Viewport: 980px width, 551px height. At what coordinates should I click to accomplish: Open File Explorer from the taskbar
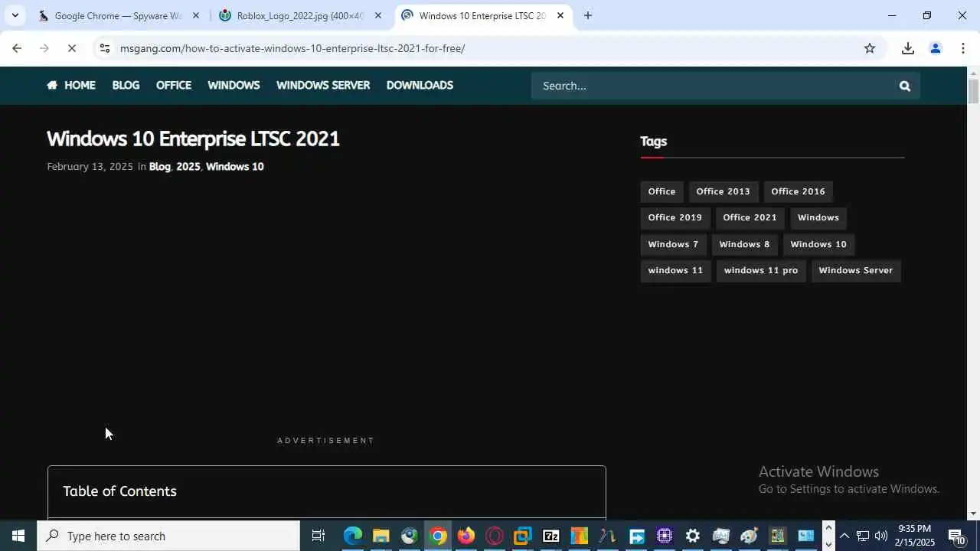coord(381,536)
